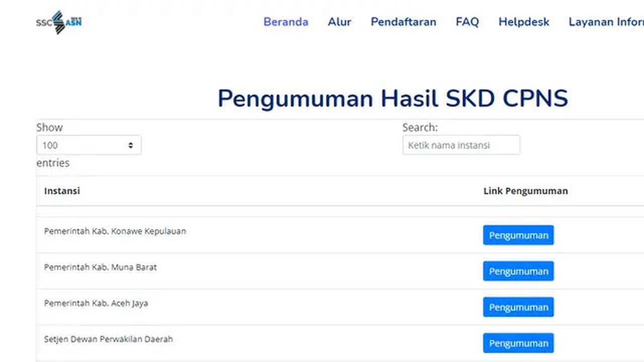This screenshot has height=362, width=644.
Task: Go to the Alur navigation link
Action: (339, 22)
